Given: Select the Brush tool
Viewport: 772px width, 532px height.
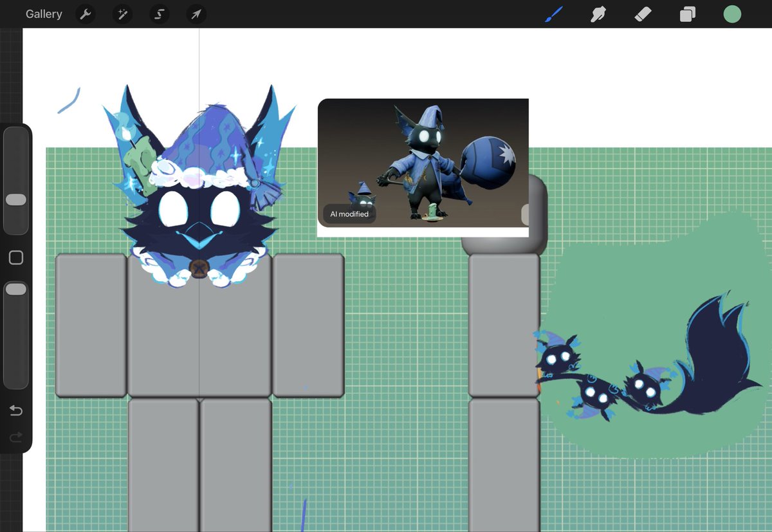Looking at the screenshot, I should 554,14.
